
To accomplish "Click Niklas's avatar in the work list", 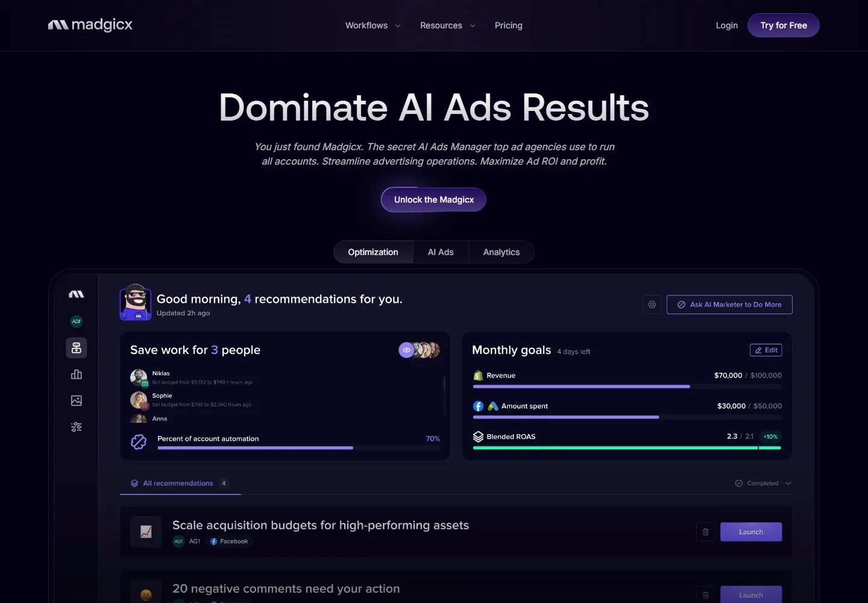I will click(139, 377).
